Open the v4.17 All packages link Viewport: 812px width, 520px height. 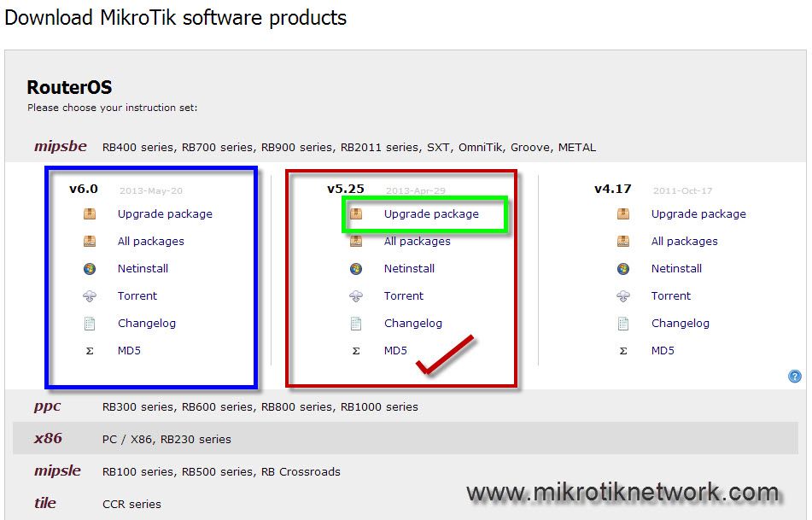pos(685,242)
